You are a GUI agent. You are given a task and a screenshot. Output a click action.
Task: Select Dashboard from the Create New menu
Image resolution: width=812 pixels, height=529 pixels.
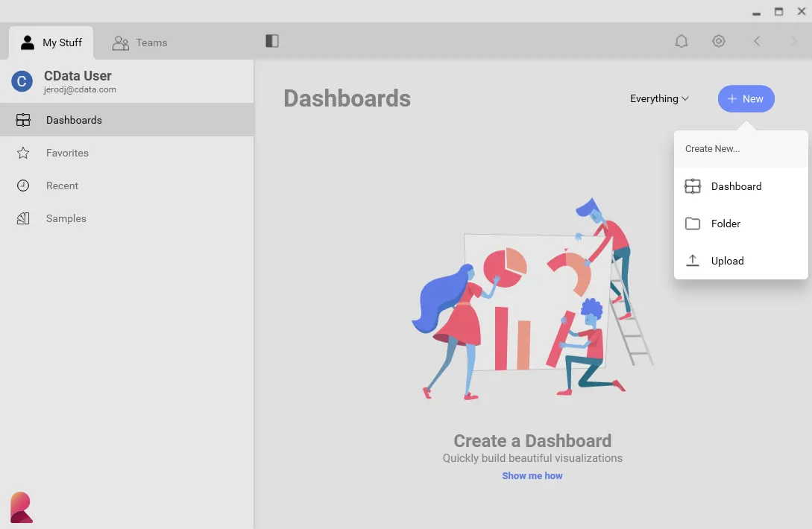(x=737, y=186)
